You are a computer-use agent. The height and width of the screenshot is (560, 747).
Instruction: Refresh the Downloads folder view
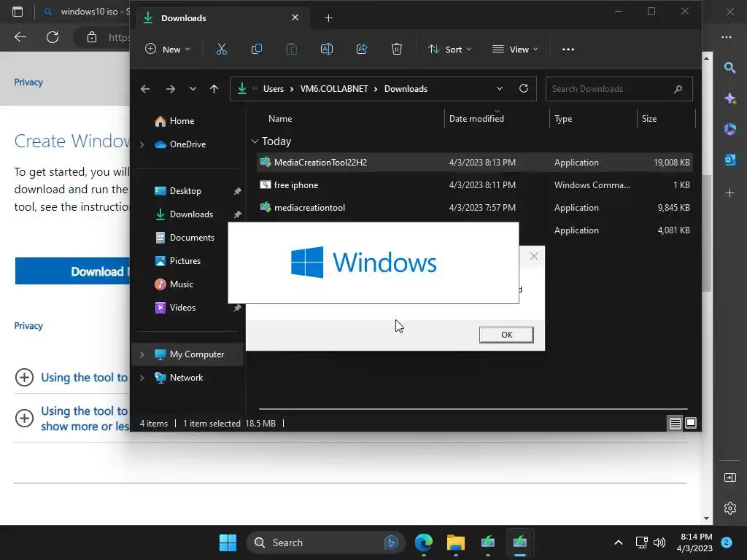[x=524, y=88]
